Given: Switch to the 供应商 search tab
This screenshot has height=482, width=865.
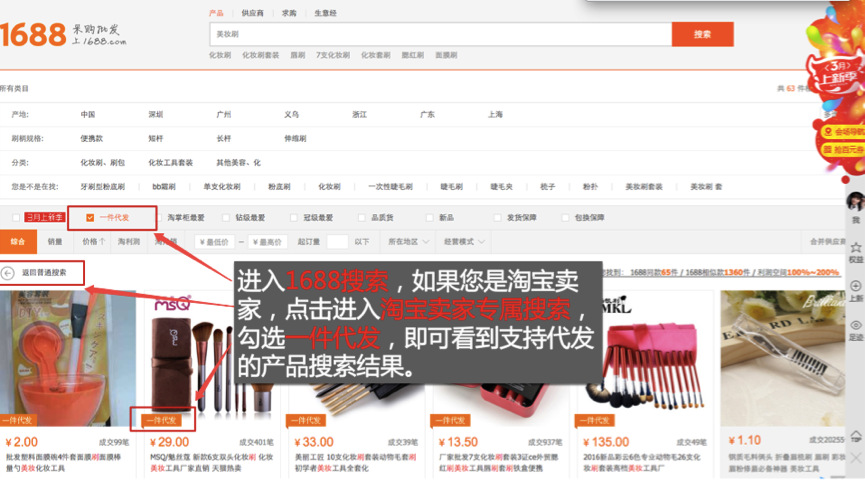Looking at the screenshot, I should [x=251, y=13].
